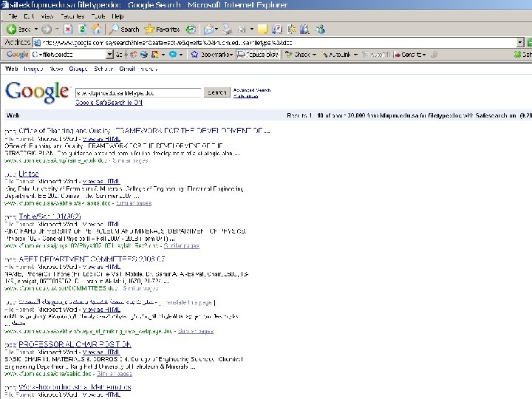Screen dimensions: 532x399
Task: Click the AutoFill toolbar button
Action: tap(376, 54)
